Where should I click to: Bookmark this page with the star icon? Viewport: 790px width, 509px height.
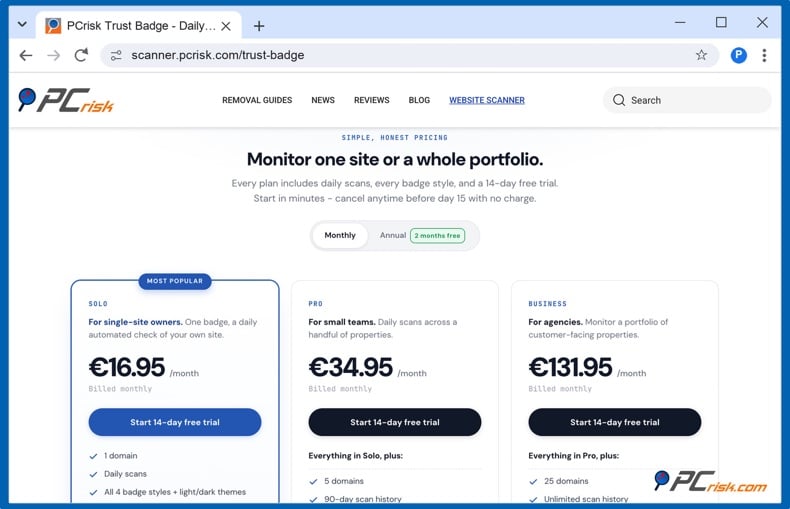701,55
